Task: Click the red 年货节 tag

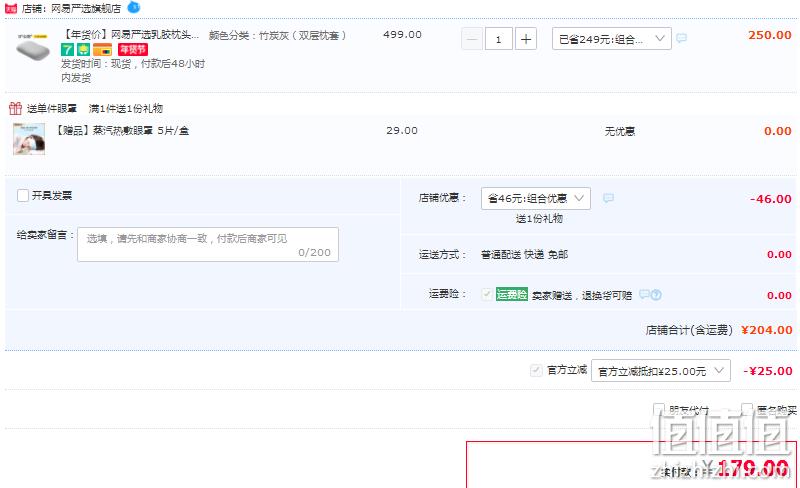Action: coord(133,50)
